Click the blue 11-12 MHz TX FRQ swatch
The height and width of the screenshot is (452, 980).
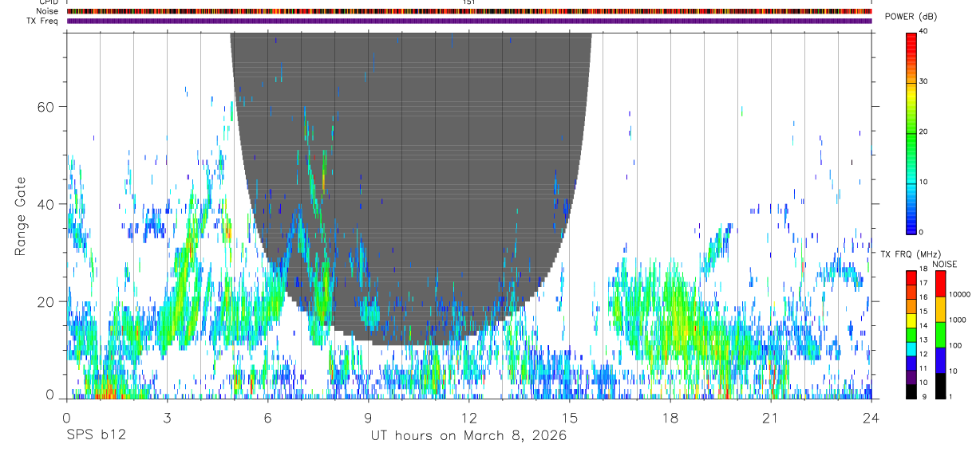pyautogui.click(x=911, y=363)
